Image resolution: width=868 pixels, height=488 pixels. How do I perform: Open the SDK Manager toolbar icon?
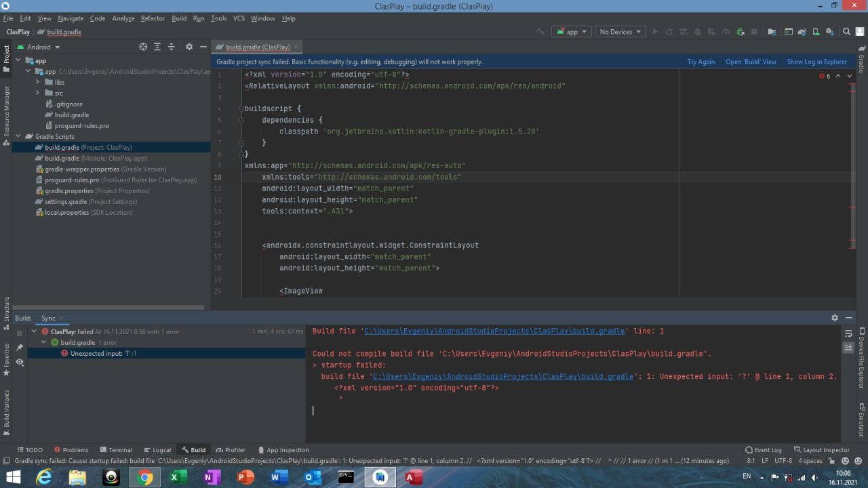(830, 32)
